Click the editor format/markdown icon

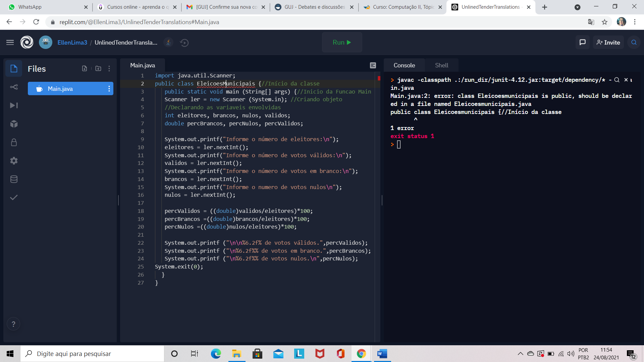tap(373, 65)
